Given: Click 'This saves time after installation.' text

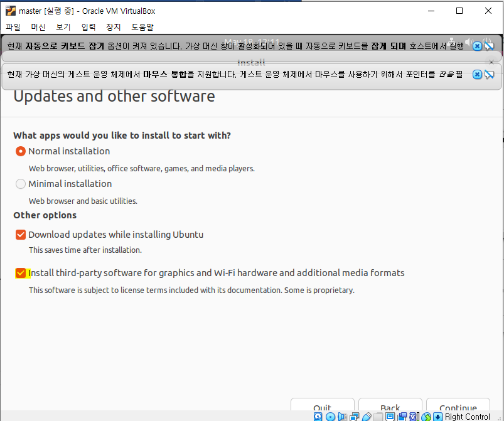Looking at the screenshot, I should [85, 250].
